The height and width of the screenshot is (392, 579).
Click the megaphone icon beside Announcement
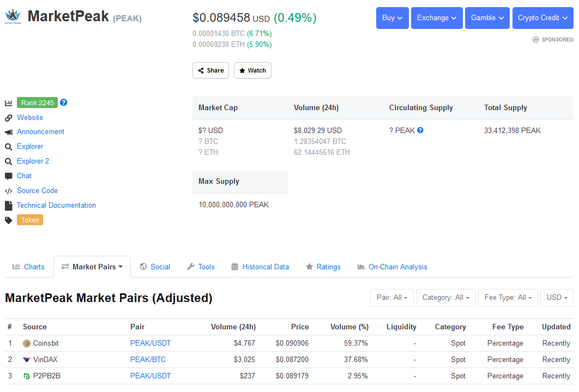pos(9,132)
